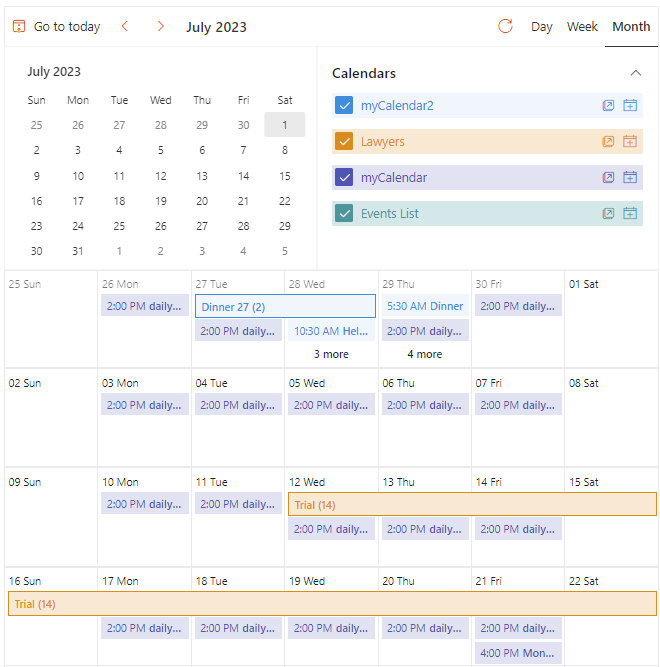Click the 09 Sun day header
The height and width of the screenshot is (667, 660).
[x=25, y=482]
